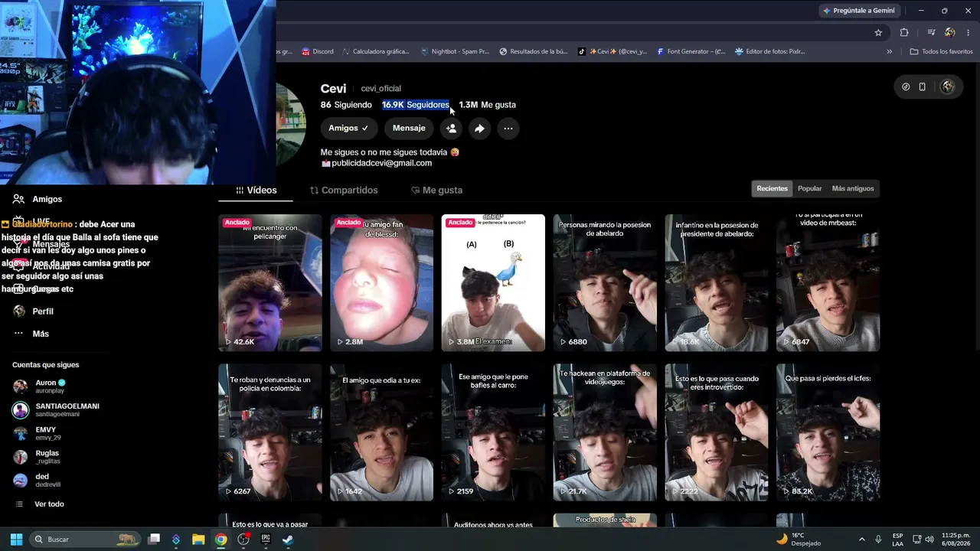This screenshot has width=980, height=551.
Task: Sort videos by Recientes
Action: (772, 188)
